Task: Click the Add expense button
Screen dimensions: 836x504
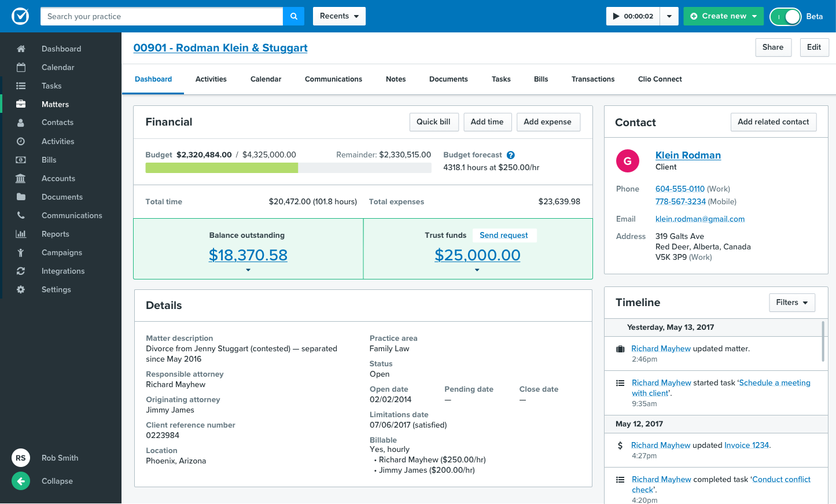Action: tap(548, 122)
